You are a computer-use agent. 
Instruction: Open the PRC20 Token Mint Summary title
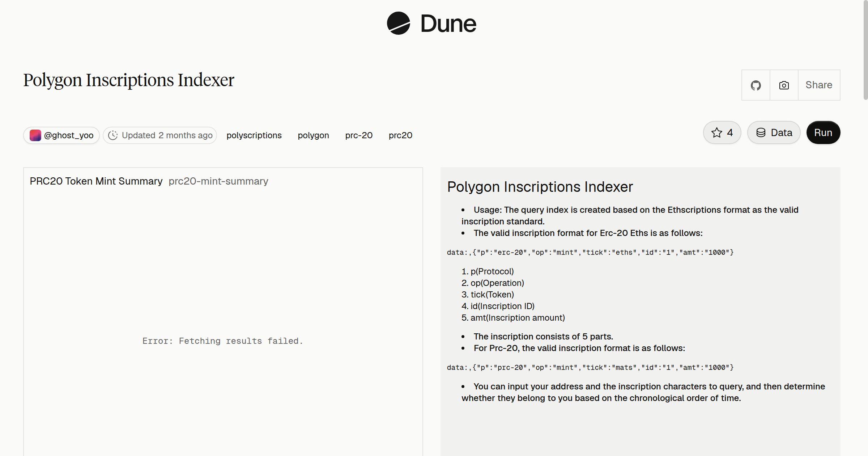pos(96,181)
